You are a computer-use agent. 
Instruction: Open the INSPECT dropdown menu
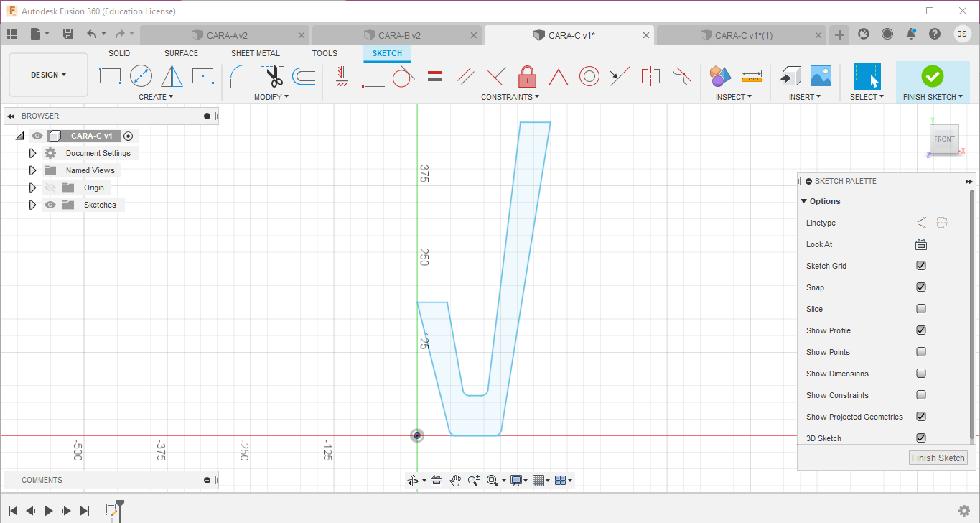pyautogui.click(x=734, y=97)
